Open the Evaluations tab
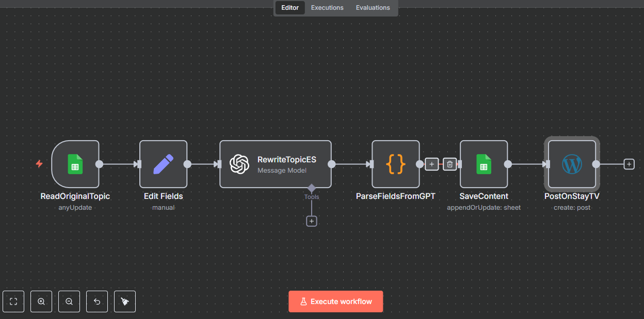Image resolution: width=644 pixels, height=319 pixels. click(373, 8)
